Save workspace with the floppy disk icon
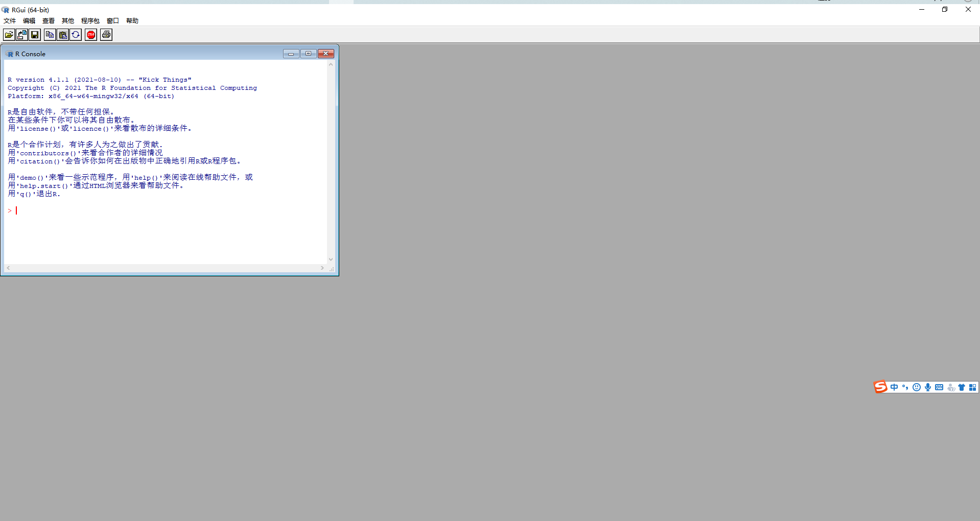980x521 pixels. tap(35, 35)
